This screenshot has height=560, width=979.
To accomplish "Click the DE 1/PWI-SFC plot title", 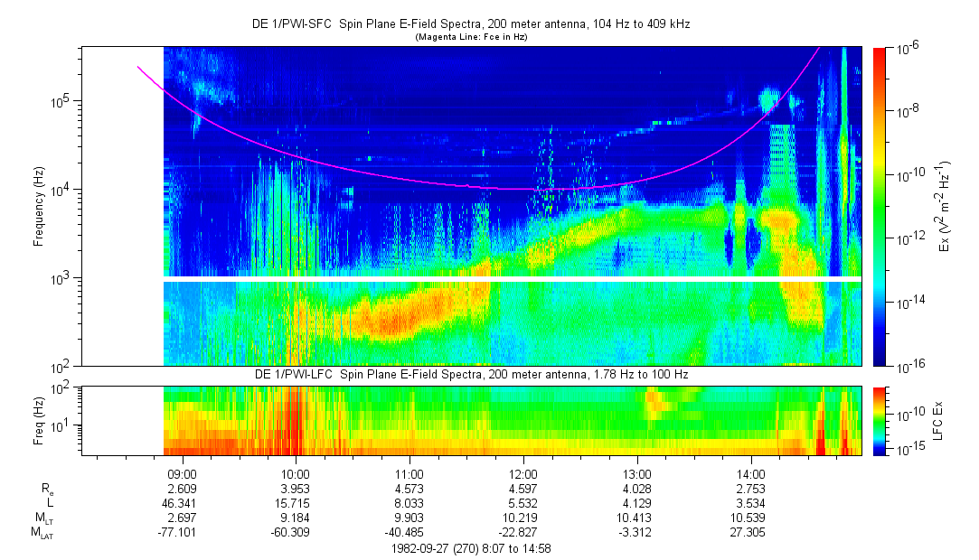I will [x=470, y=24].
